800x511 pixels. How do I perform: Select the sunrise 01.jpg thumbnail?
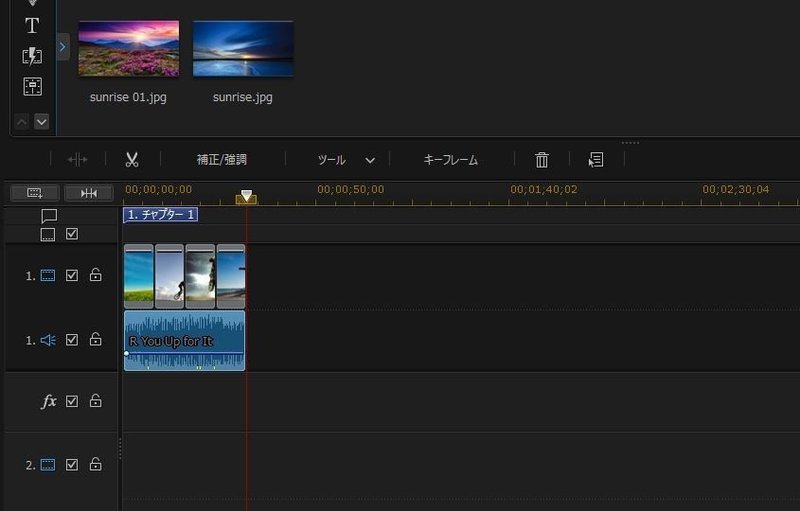pyautogui.click(x=129, y=48)
